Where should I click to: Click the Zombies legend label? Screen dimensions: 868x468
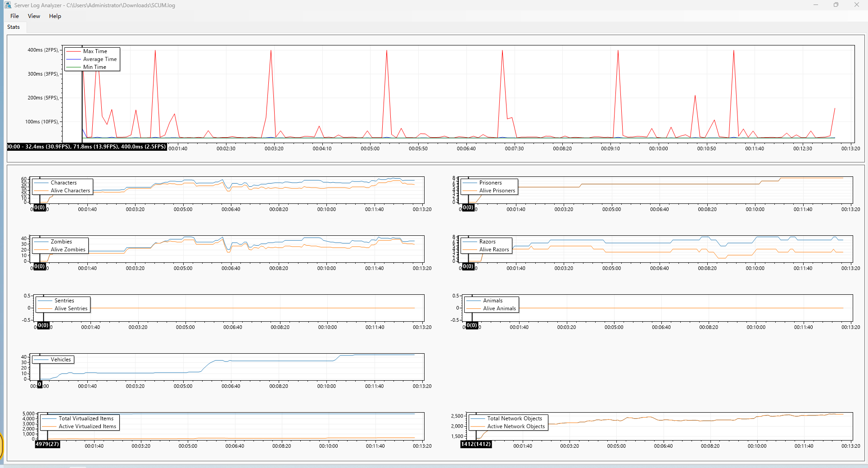pos(61,242)
